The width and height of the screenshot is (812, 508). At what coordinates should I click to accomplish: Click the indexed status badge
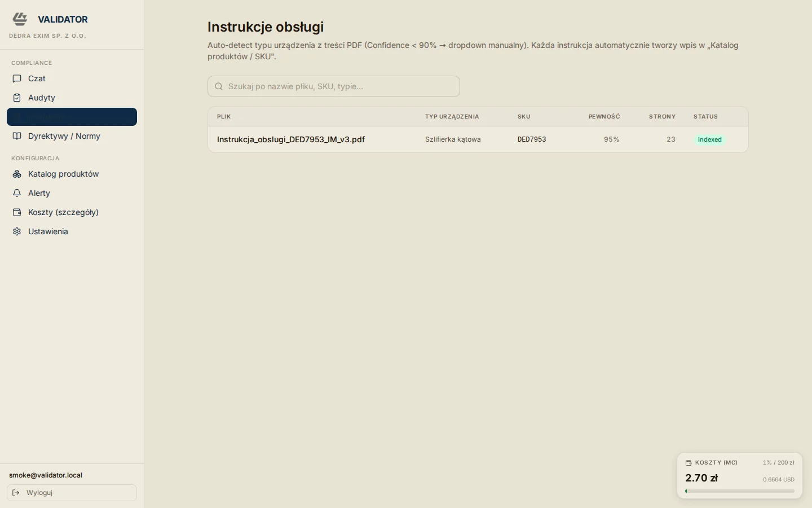point(709,139)
